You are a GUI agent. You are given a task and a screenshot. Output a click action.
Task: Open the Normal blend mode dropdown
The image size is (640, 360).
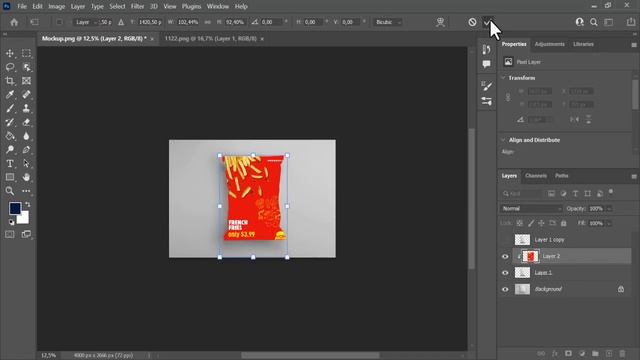click(x=531, y=209)
